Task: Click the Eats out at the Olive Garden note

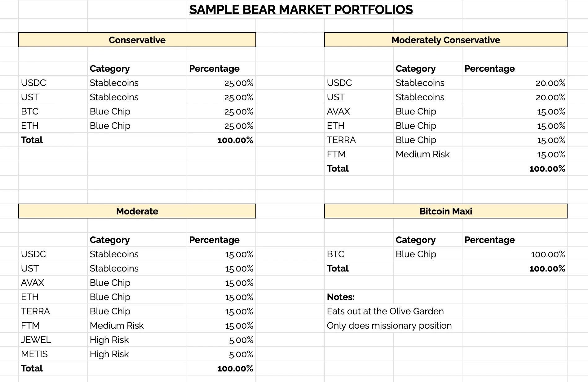Action: (x=385, y=311)
